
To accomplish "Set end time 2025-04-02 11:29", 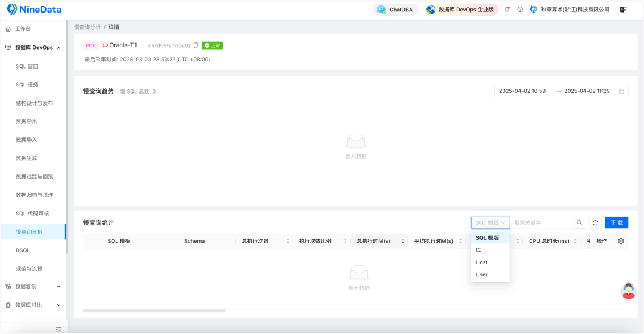I will (587, 91).
